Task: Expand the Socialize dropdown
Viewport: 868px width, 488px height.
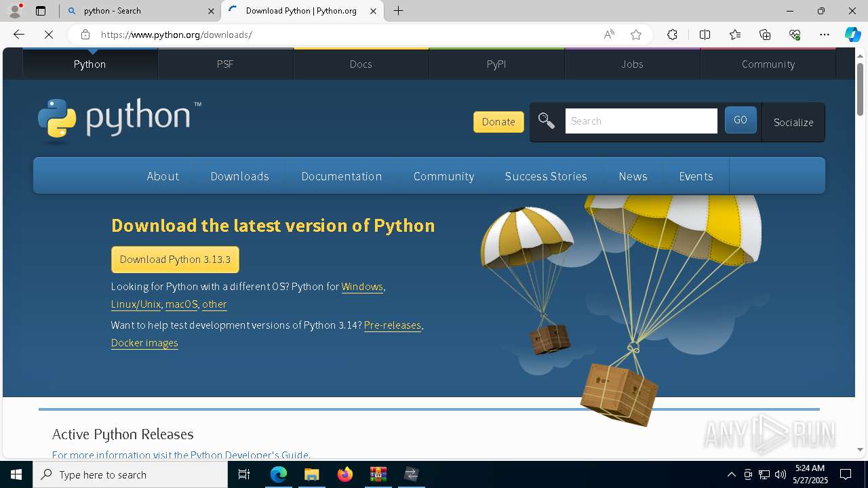Action: 793,123
